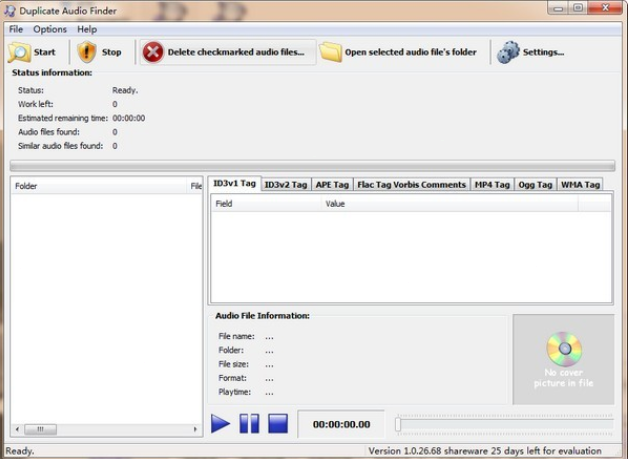Viewport: 629px width, 459px height.
Task: Click the status value 'Ready.'
Action: click(125, 90)
